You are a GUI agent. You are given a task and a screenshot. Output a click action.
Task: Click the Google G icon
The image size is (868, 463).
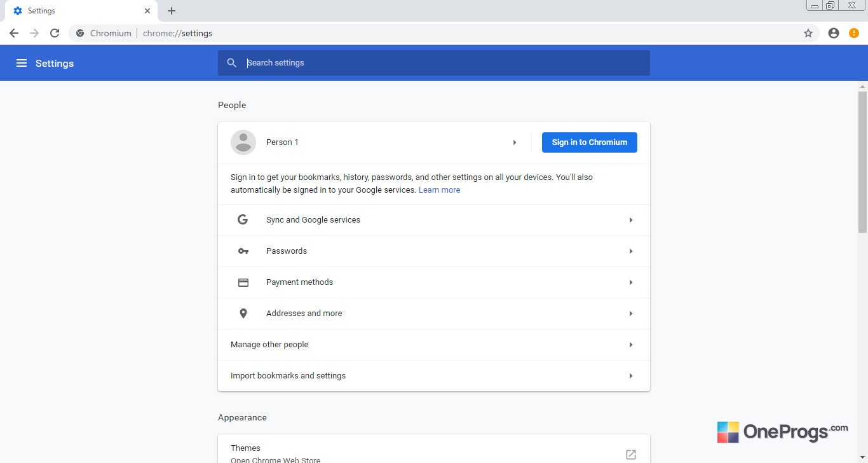[243, 220]
